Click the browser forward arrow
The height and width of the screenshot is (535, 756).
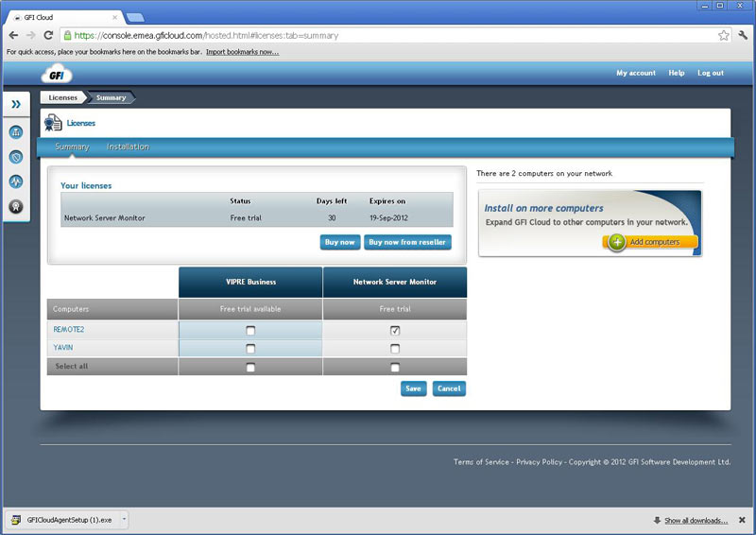[31, 35]
